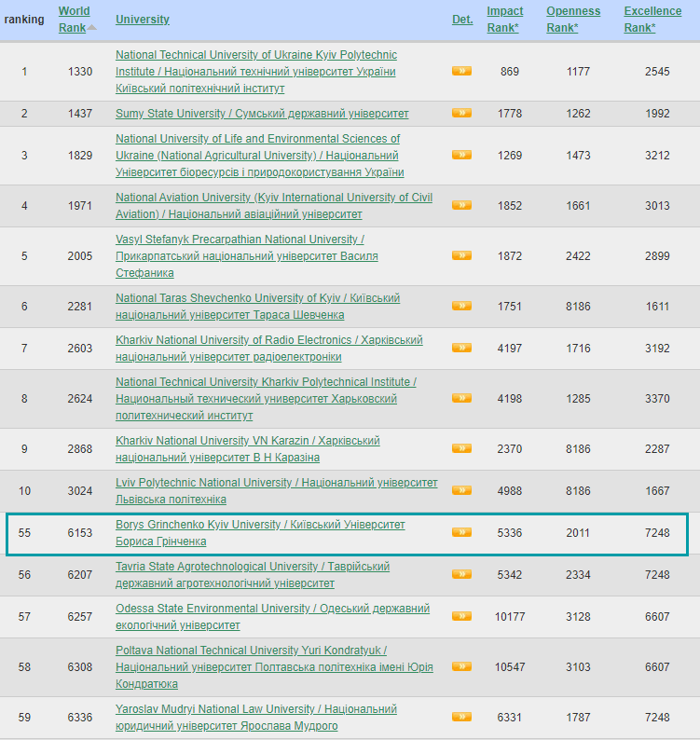Open details icon for Kharkiv University of Radio Electronics
This screenshot has height=740, width=700.
[x=460, y=348]
